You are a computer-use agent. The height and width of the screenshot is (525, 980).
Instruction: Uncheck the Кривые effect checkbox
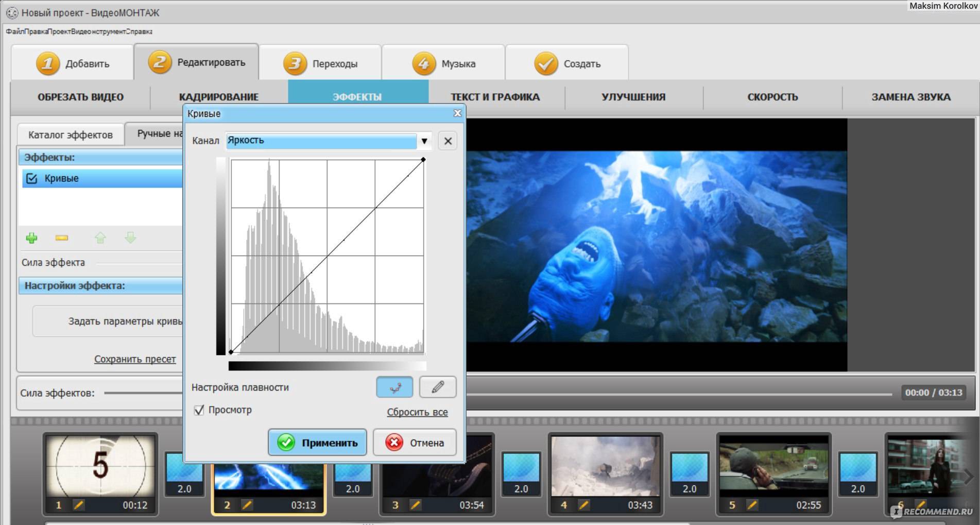coord(31,178)
